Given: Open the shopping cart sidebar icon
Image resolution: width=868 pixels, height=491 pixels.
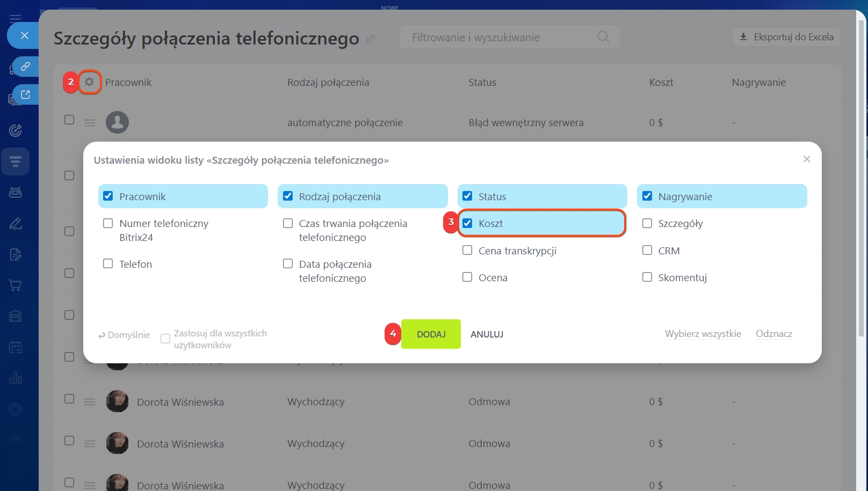Looking at the screenshot, I should coord(16,285).
